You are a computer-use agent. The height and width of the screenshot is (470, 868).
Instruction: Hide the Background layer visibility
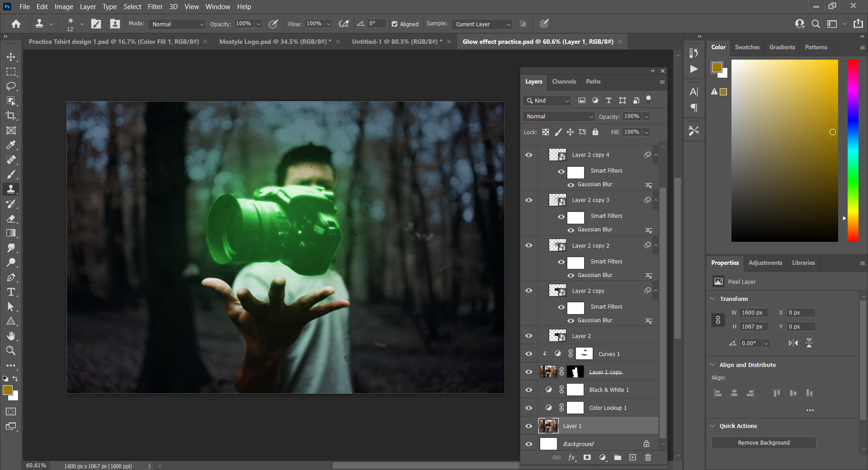[528, 444]
